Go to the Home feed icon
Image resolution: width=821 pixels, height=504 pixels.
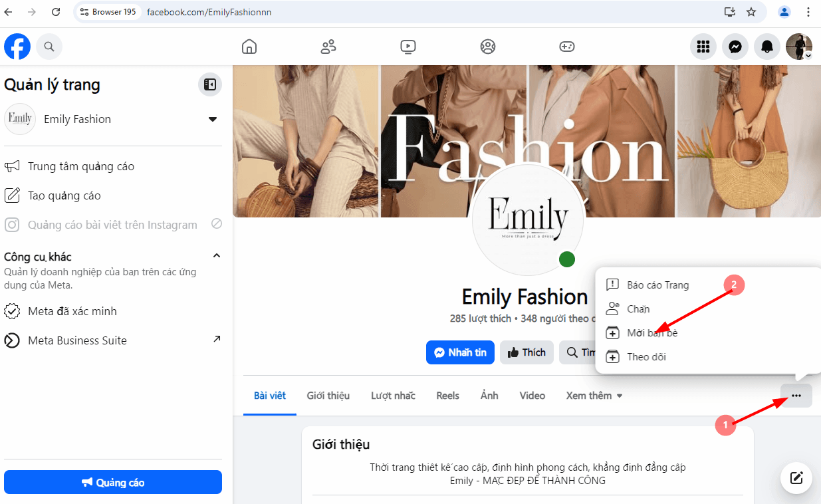tap(249, 47)
